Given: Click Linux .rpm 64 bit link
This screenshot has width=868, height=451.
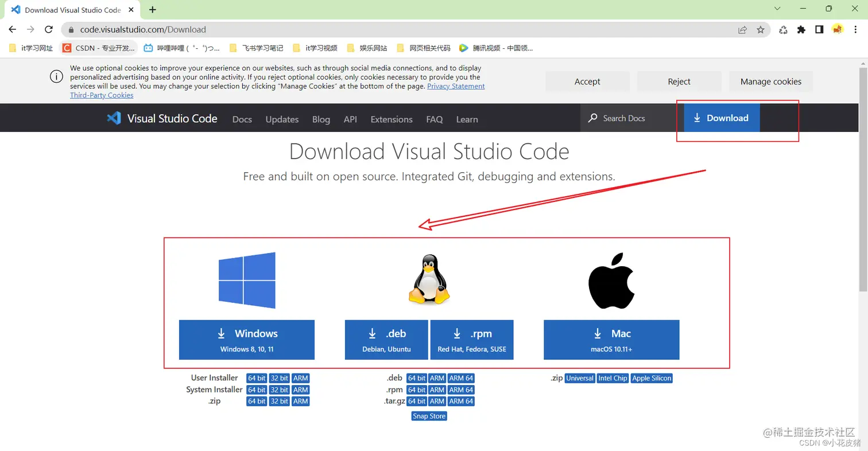Looking at the screenshot, I should pos(416,390).
